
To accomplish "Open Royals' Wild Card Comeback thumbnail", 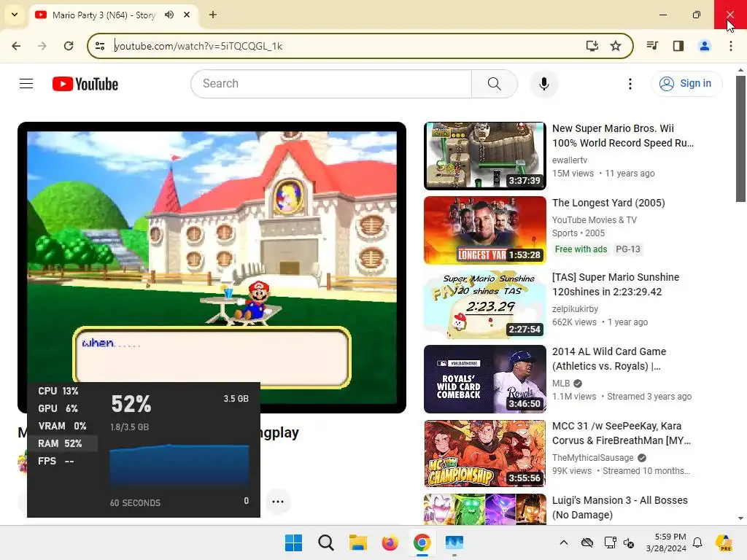I will [x=484, y=379].
